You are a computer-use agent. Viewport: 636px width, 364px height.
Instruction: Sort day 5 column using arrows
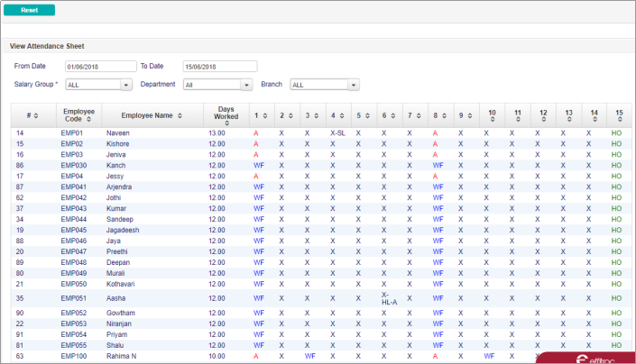[367, 116]
